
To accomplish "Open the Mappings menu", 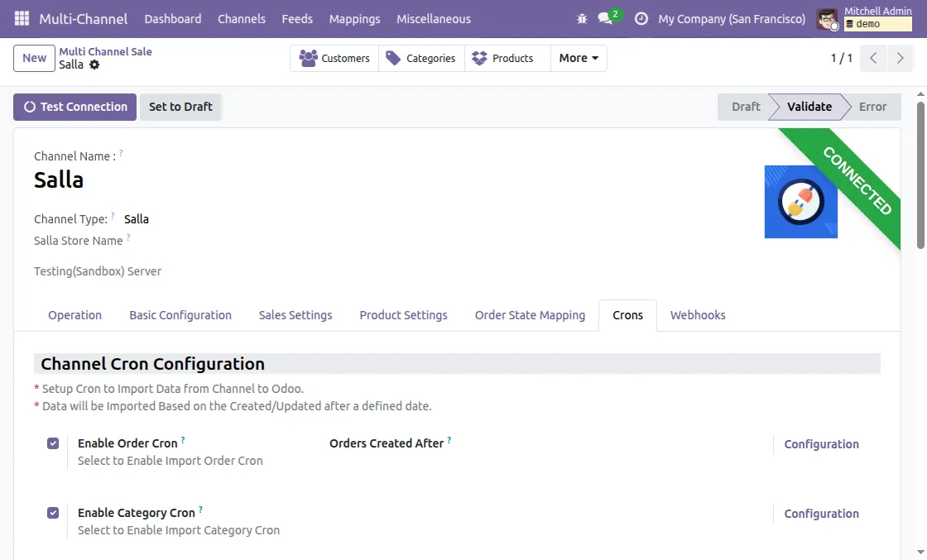I will click(x=355, y=19).
